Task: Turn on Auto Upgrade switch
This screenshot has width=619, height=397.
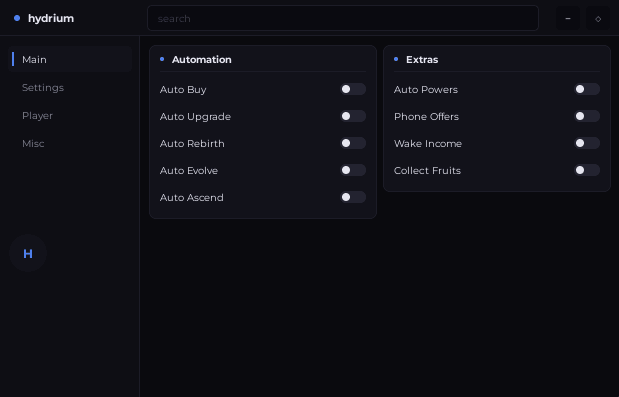Action: 353,116
